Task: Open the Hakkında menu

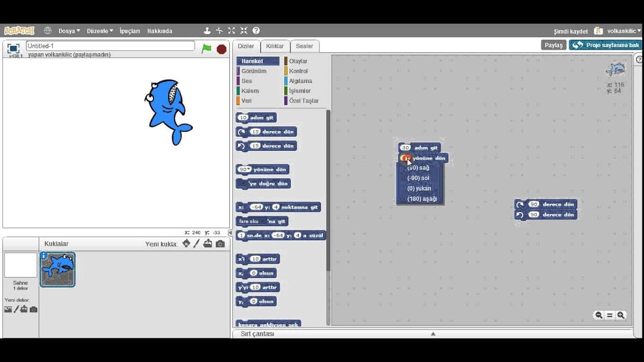Action: click(159, 31)
